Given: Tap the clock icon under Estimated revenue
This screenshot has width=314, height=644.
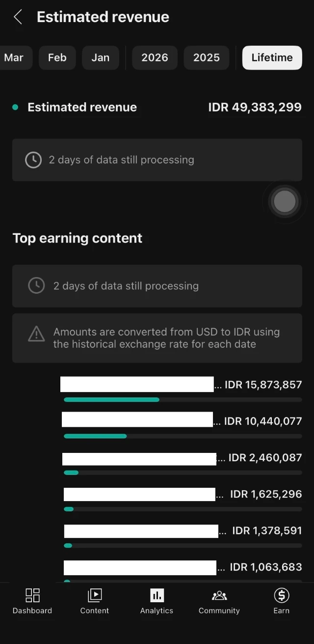Looking at the screenshot, I should click(33, 160).
